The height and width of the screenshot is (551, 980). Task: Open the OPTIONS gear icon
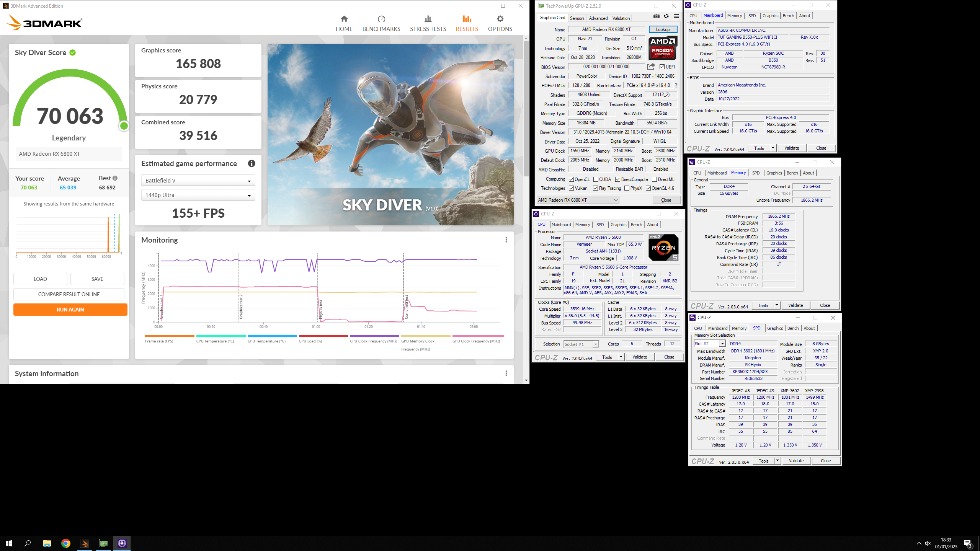pyautogui.click(x=500, y=19)
